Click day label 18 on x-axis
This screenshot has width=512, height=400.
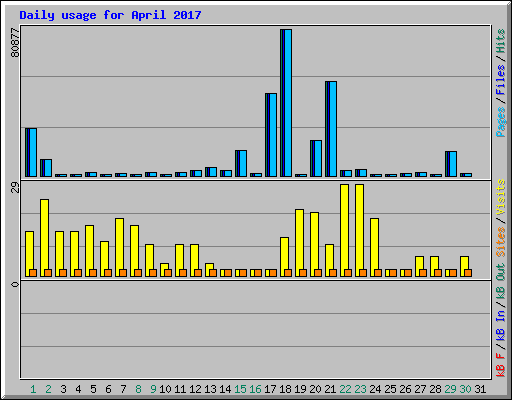coord(285,389)
